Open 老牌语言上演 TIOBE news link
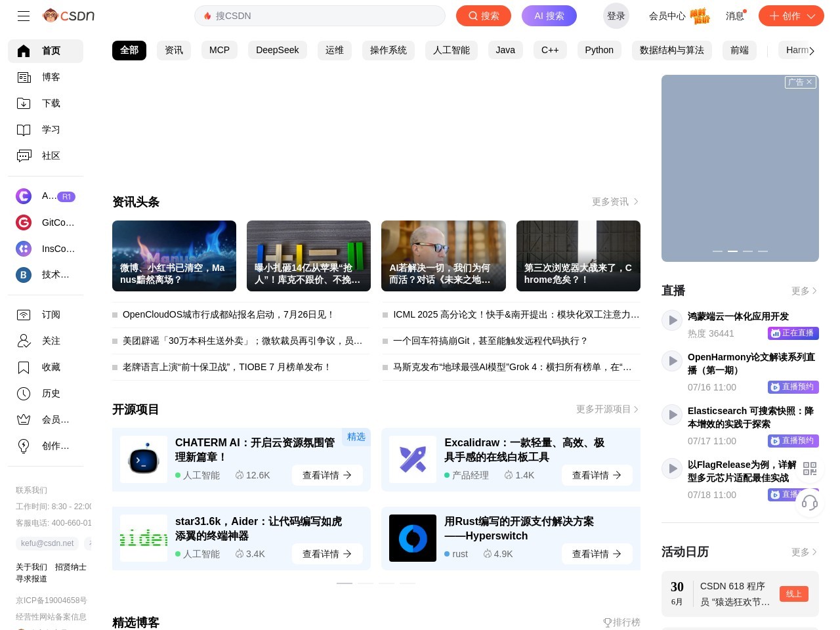Image resolution: width=840 pixels, height=630 pixels. click(x=226, y=367)
